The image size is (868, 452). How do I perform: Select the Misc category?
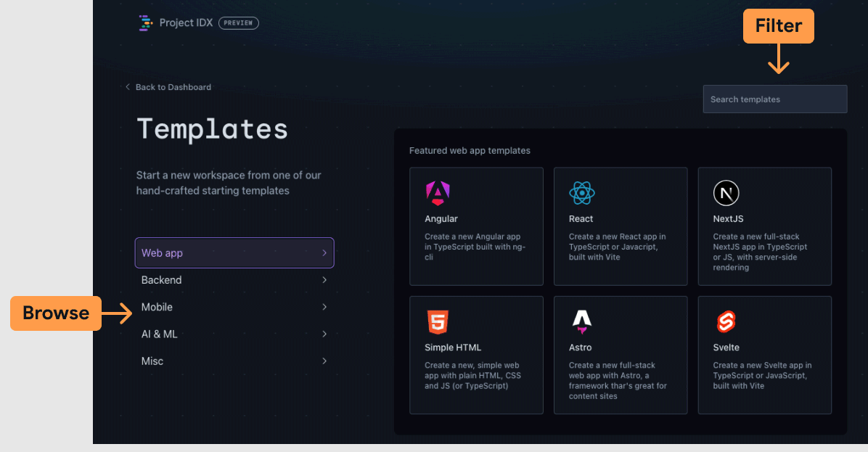pos(234,361)
